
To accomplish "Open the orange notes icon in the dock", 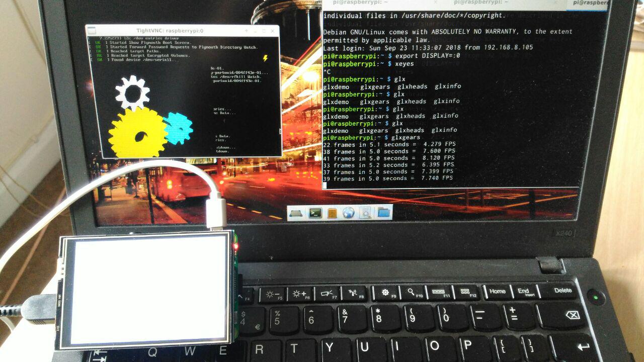I will pos(332,213).
